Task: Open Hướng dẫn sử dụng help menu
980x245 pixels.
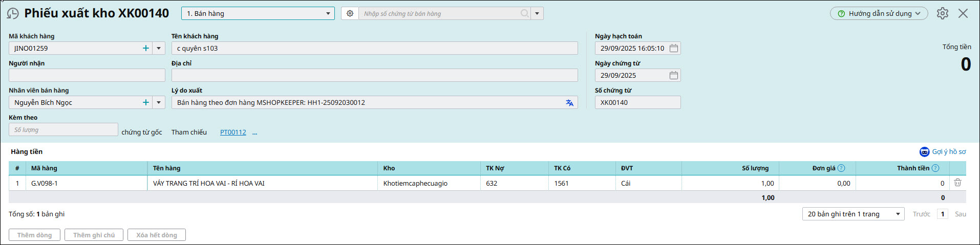Action: [x=879, y=14]
